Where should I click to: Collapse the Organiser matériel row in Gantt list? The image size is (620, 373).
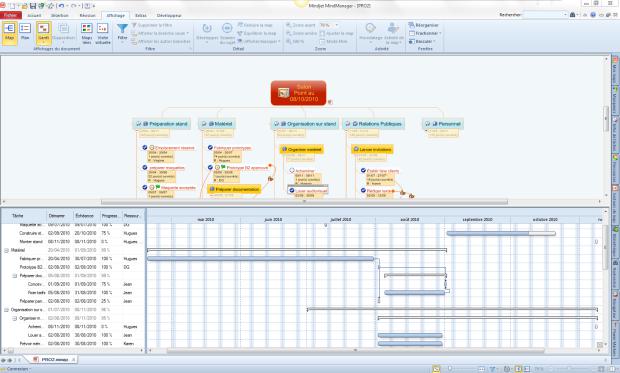15,318
